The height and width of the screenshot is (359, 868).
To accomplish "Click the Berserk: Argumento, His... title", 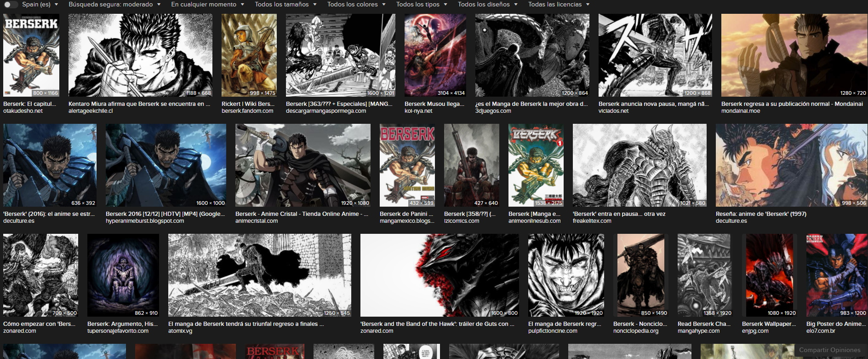I will click(x=122, y=324).
